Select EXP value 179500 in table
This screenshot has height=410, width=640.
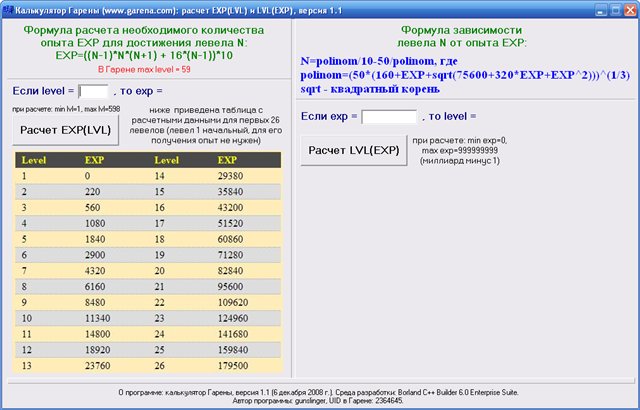coord(233,366)
